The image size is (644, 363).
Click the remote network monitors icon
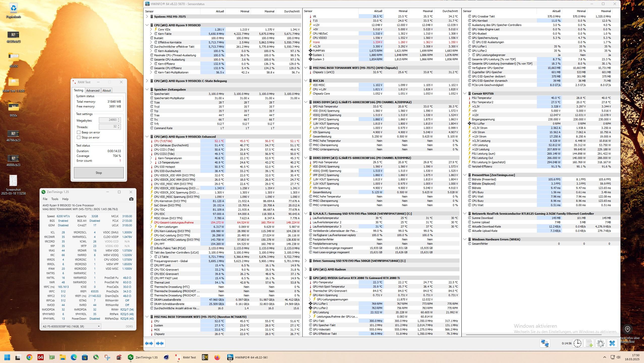[545, 343]
